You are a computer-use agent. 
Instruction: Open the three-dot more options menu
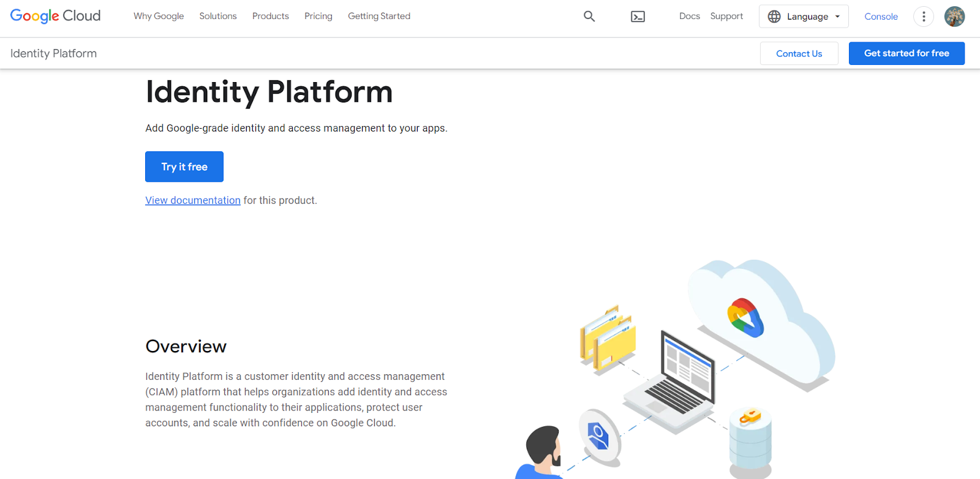click(924, 17)
